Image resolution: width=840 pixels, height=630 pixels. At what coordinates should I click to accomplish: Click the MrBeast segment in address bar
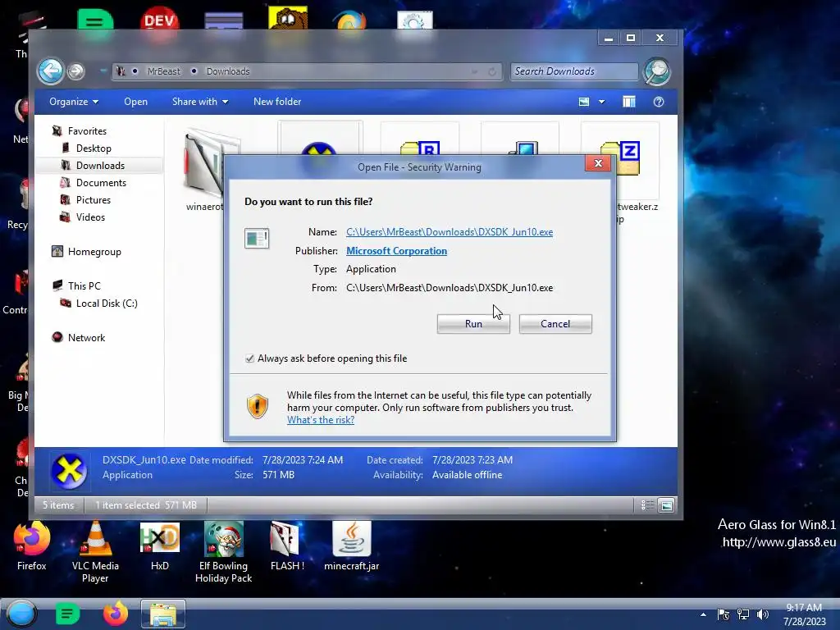163,71
